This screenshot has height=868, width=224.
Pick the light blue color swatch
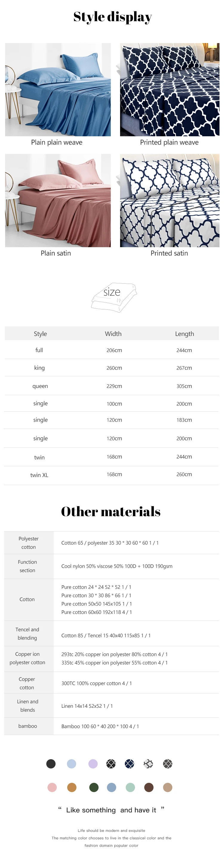click(71, 764)
